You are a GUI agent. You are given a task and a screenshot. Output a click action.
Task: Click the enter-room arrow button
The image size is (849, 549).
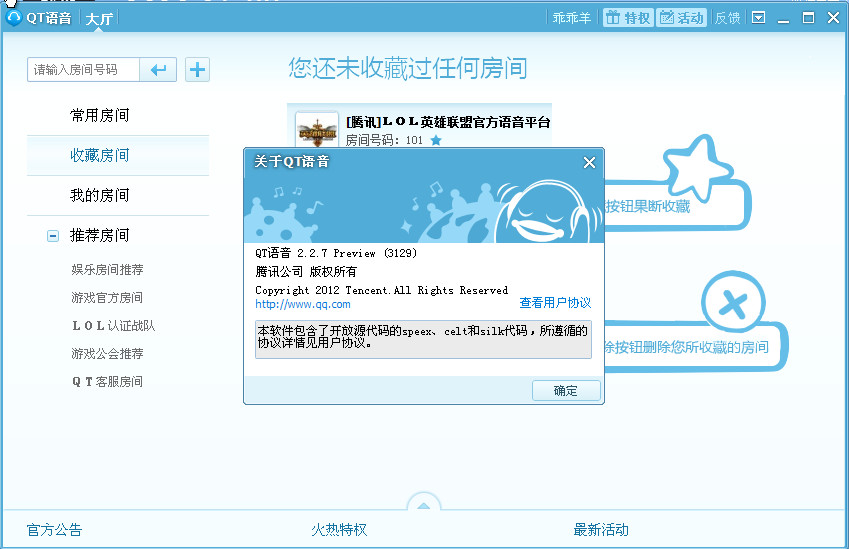[x=158, y=70]
